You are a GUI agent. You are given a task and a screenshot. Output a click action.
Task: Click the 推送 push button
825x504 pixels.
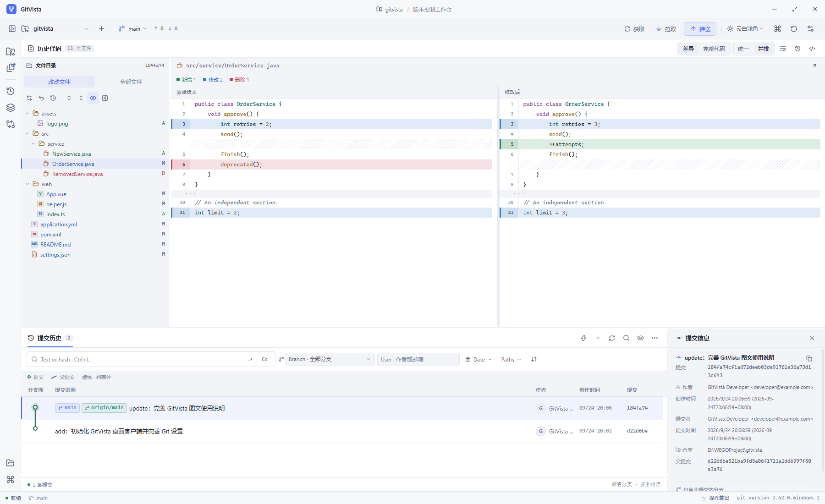(x=700, y=29)
